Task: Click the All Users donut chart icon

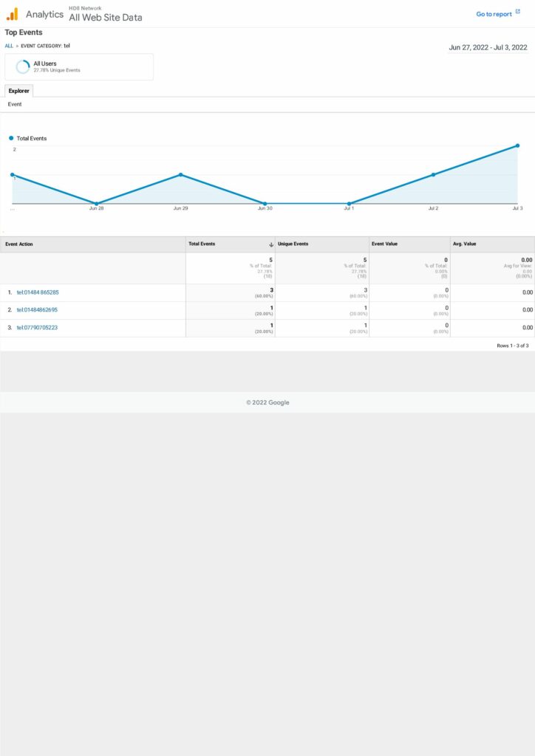Action: pos(23,66)
